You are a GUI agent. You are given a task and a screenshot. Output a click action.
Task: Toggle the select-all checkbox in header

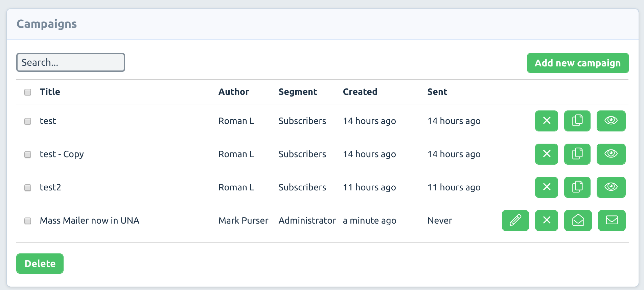click(x=28, y=92)
